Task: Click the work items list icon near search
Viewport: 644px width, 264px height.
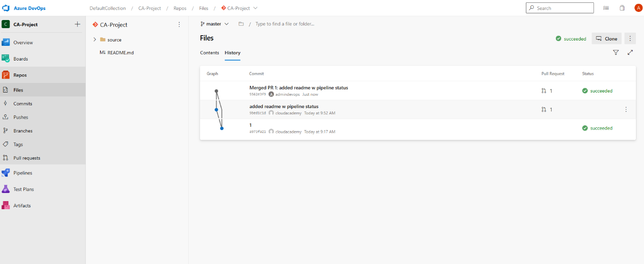Action: (x=606, y=8)
